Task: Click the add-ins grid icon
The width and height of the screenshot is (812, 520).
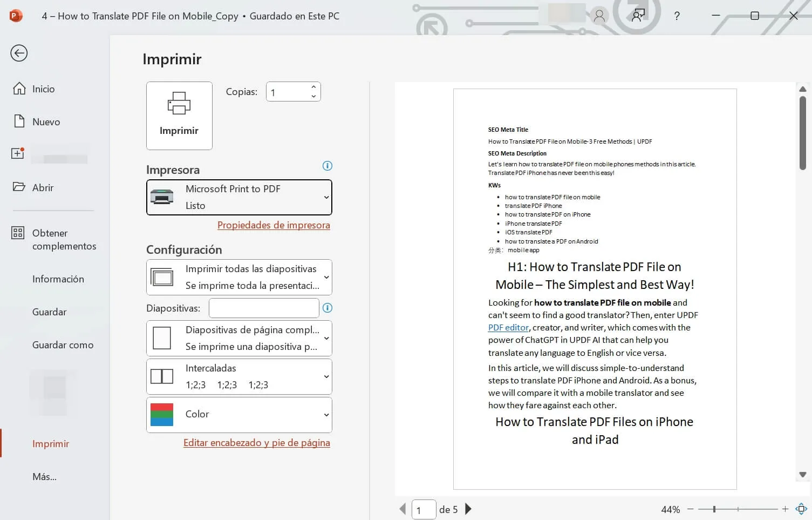Action: click(x=18, y=233)
